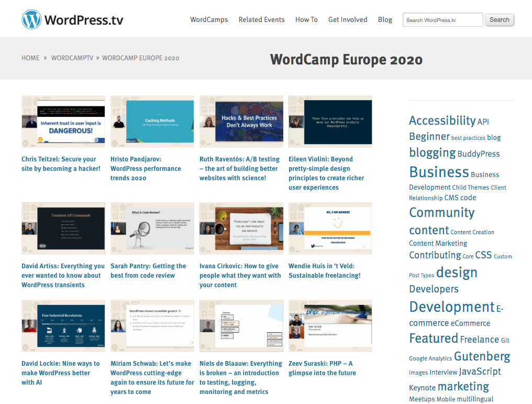Open the Gutenberg tag
The height and width of the screenshot is (404, 532).
coord(481,356)
